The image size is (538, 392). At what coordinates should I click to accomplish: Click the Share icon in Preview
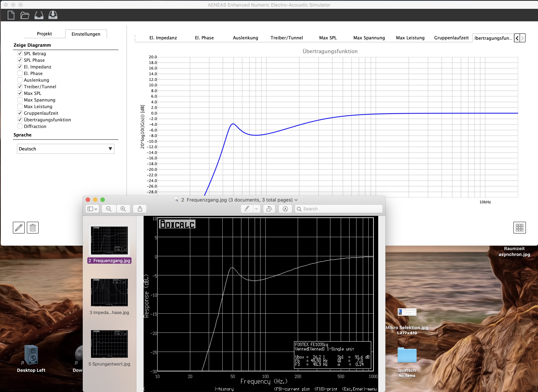[140, 209]
